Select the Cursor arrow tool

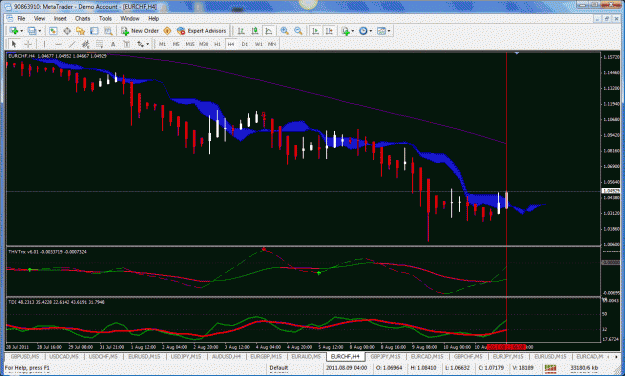[14, 44]
